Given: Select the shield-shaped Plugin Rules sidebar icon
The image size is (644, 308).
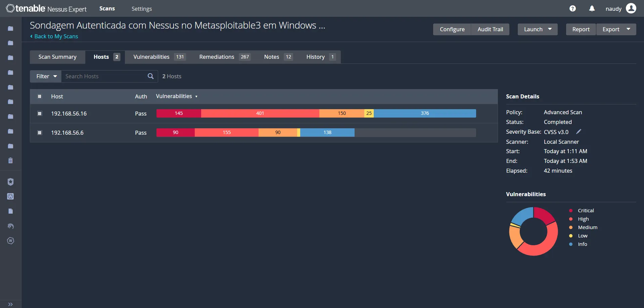Looking at the screenshot, I should point(10,182).
